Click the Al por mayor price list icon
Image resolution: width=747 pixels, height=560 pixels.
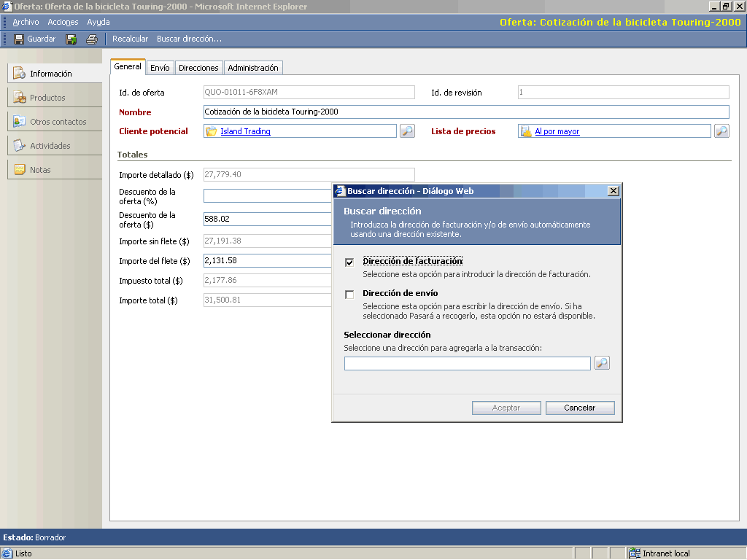point(526,131)
